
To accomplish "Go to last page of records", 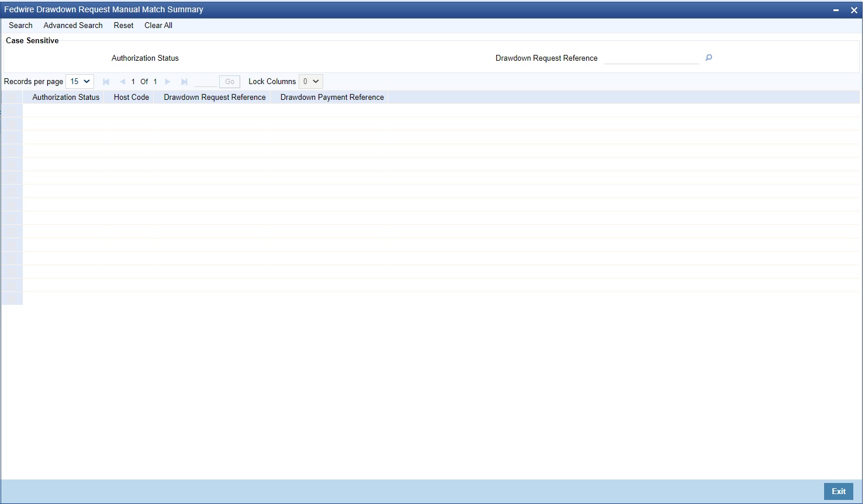I will 184,82.
